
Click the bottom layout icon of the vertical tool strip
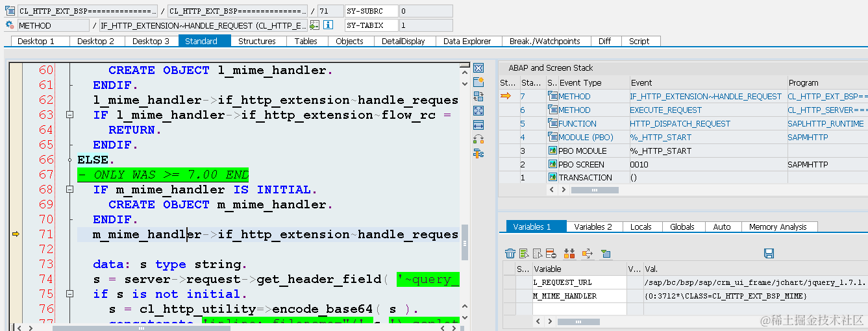[478, 154]
